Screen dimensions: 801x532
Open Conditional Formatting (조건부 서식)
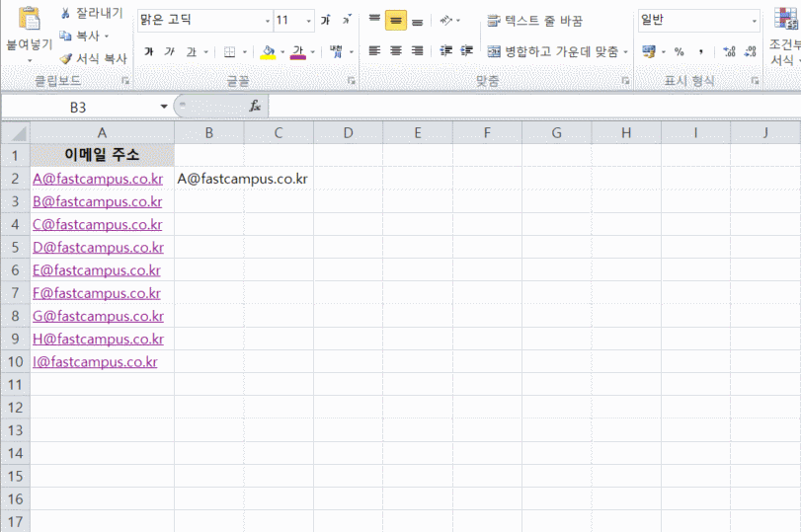click(784, 36)
